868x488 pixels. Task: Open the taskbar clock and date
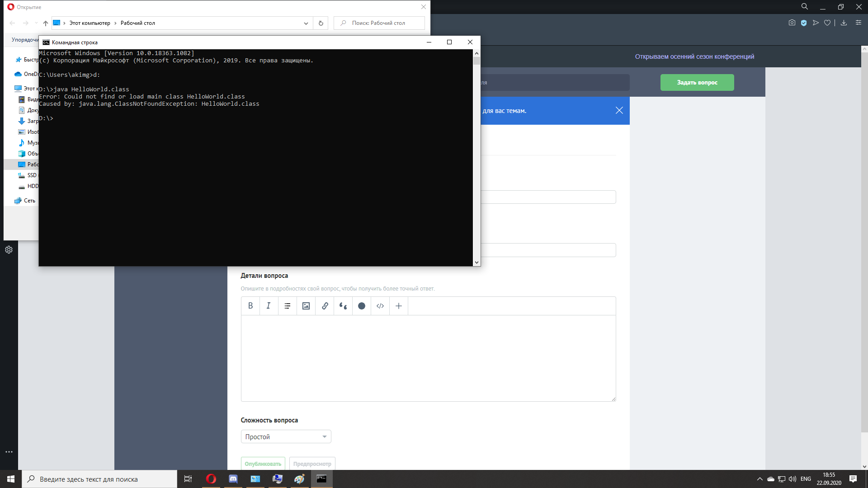(829, 479)
